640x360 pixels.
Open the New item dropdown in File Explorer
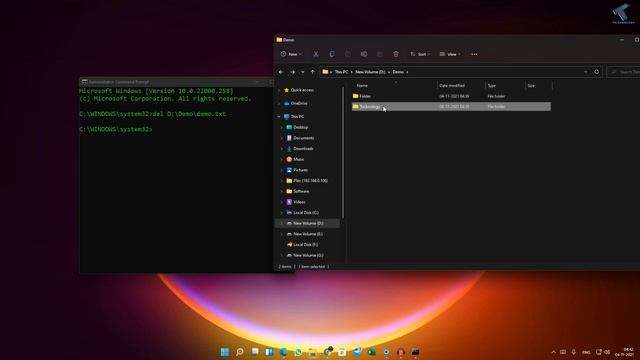click(291, 54)
